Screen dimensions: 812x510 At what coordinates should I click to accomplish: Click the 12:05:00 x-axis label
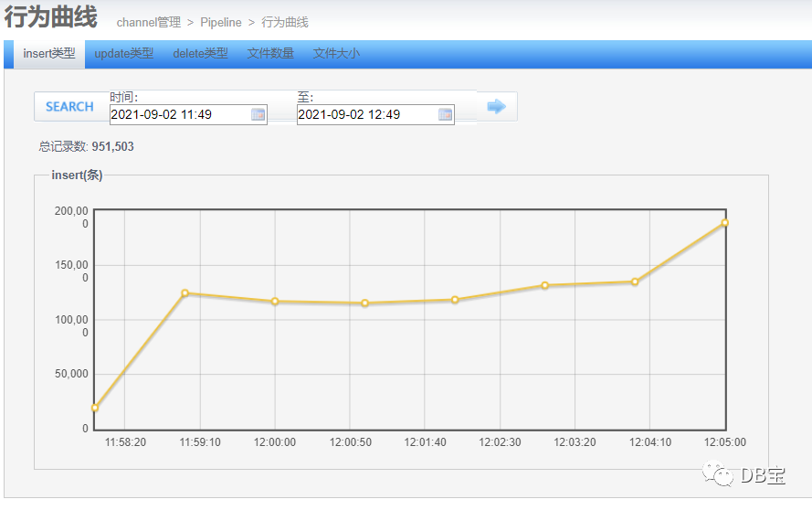[724, 442]
